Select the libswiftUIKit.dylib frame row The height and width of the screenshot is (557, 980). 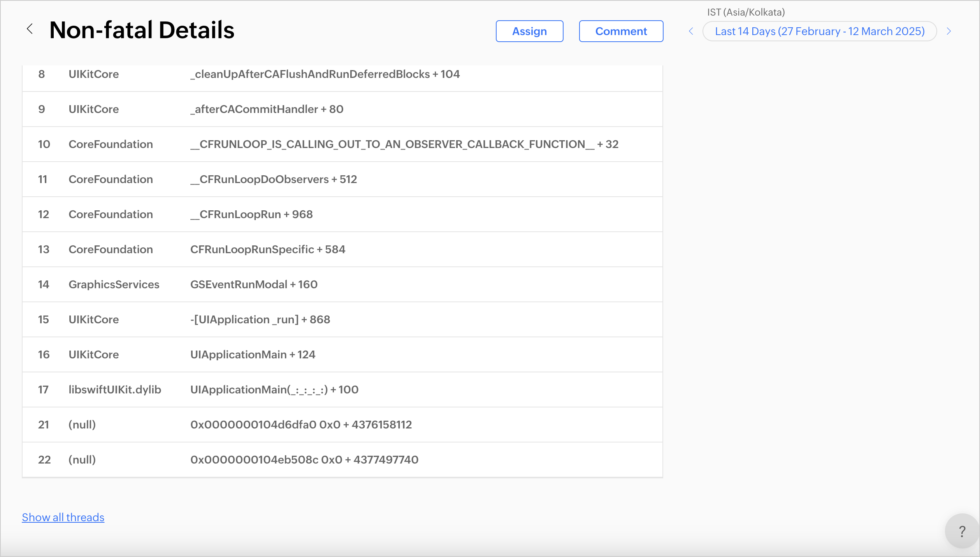tap(115, 390)
